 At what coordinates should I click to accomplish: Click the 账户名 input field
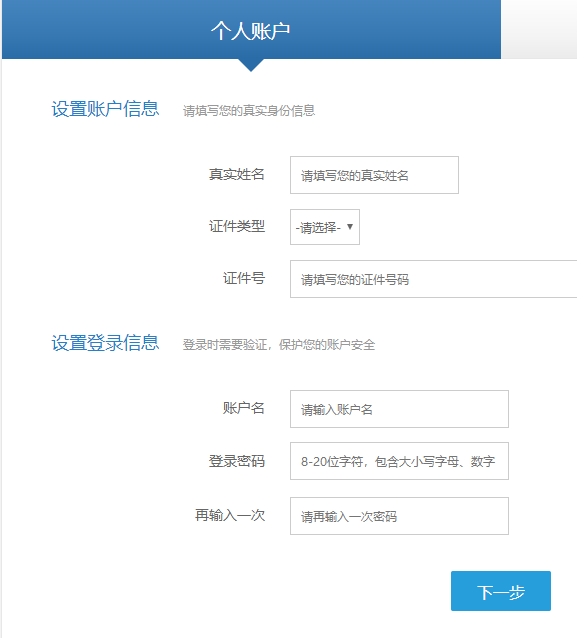pyautogui.click(x=399, y=409)
